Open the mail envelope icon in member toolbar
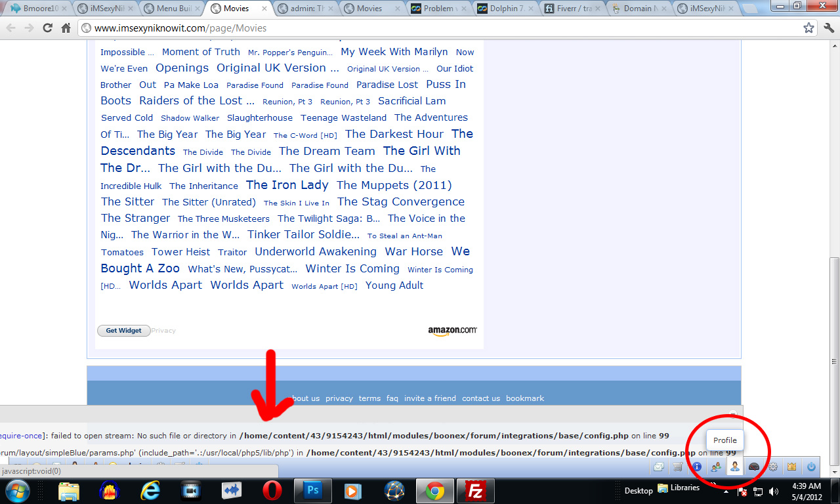The width and height of the screenshot is (840, 504). (x=659, y=467)
